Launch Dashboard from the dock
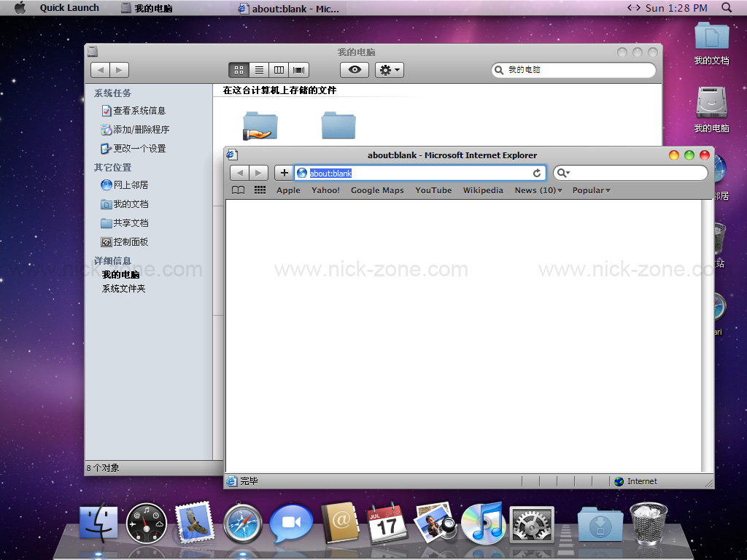747x560 pixels. (146, 524)
